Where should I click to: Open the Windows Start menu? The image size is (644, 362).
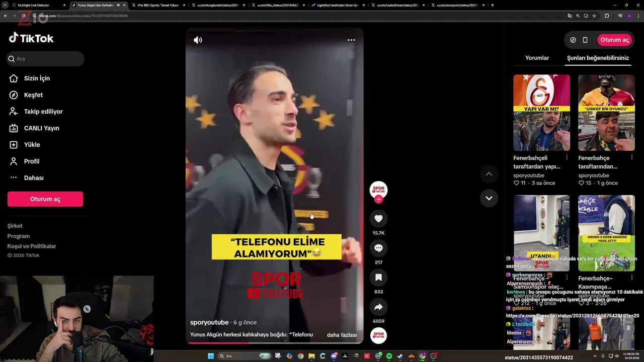(x=211, y=356)
